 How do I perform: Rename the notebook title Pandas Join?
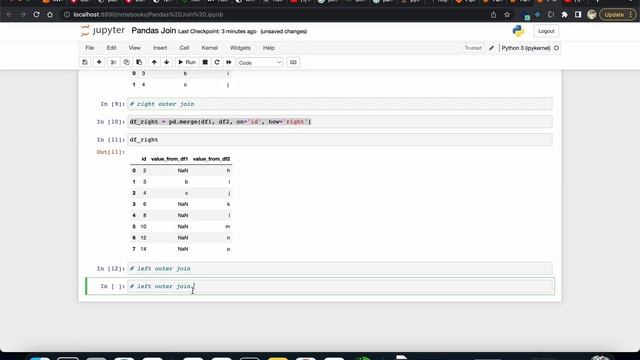153,31
